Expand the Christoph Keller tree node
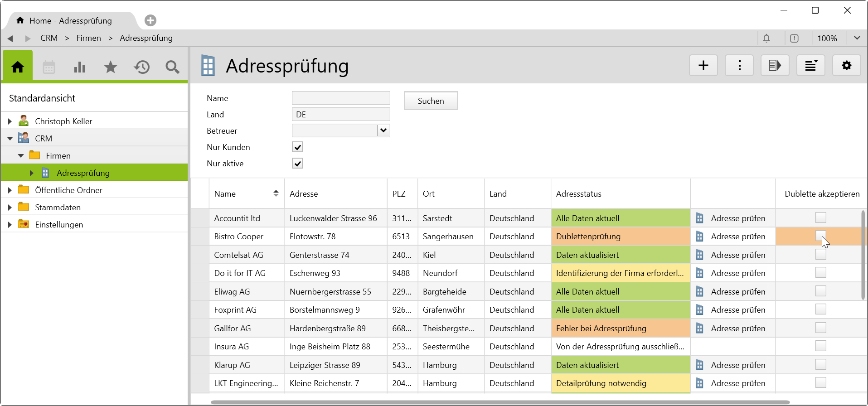This screenshot has width=868, height=406. click(x=10, y=121)
